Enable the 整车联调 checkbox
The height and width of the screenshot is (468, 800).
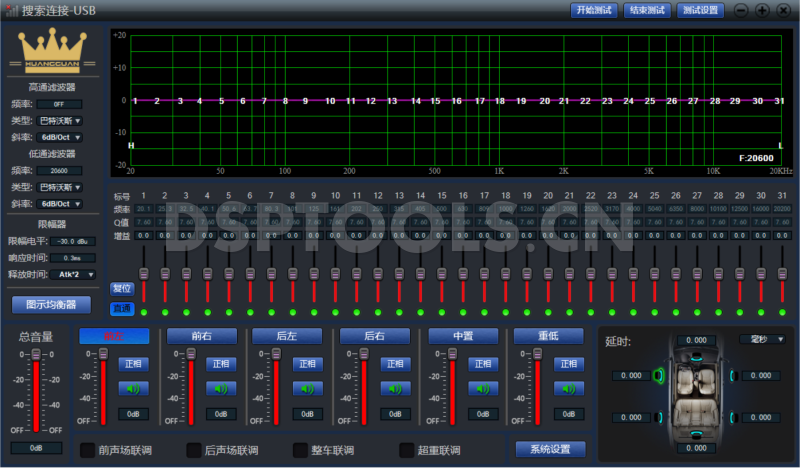(x=301, y=450)
